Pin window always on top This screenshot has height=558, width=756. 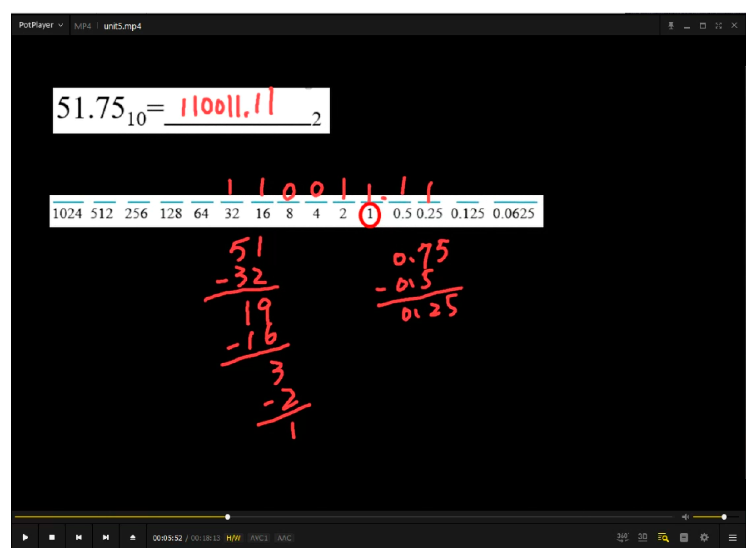671,26
